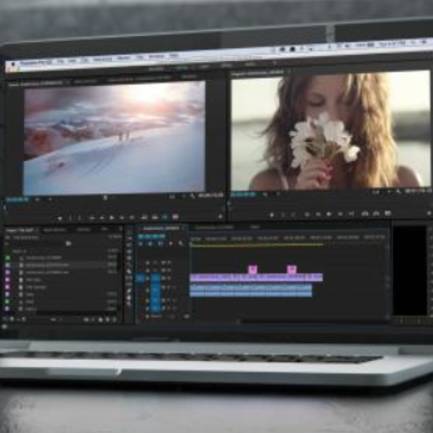Play the sequence in the Program monitor
Screen dimensions: 433x433
pyautogui.click(x=329, y=214)
